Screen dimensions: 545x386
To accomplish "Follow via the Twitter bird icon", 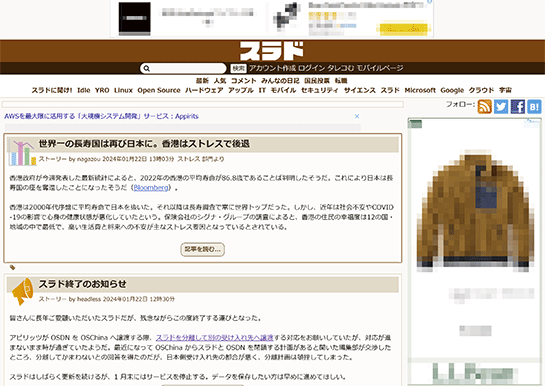I will (501, 106).
